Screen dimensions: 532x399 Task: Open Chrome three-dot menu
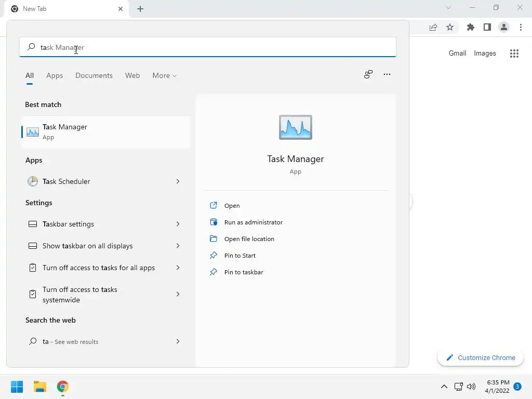point(521,27)
